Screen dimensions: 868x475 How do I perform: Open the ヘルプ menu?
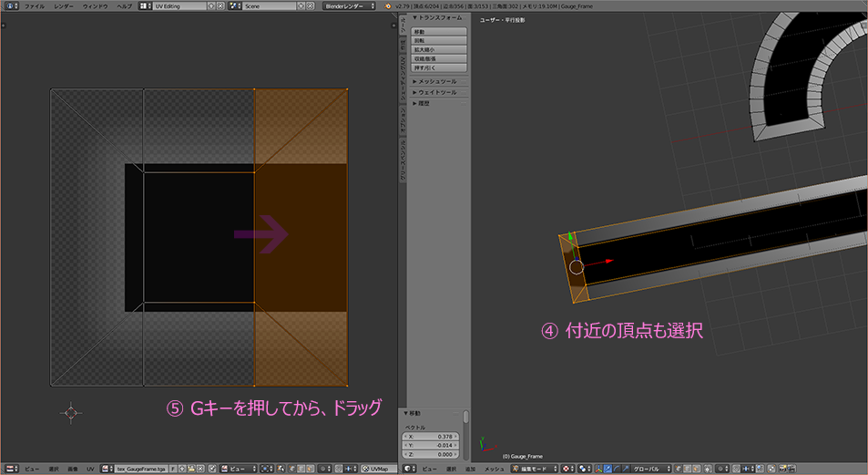click(x=125, y=6)
